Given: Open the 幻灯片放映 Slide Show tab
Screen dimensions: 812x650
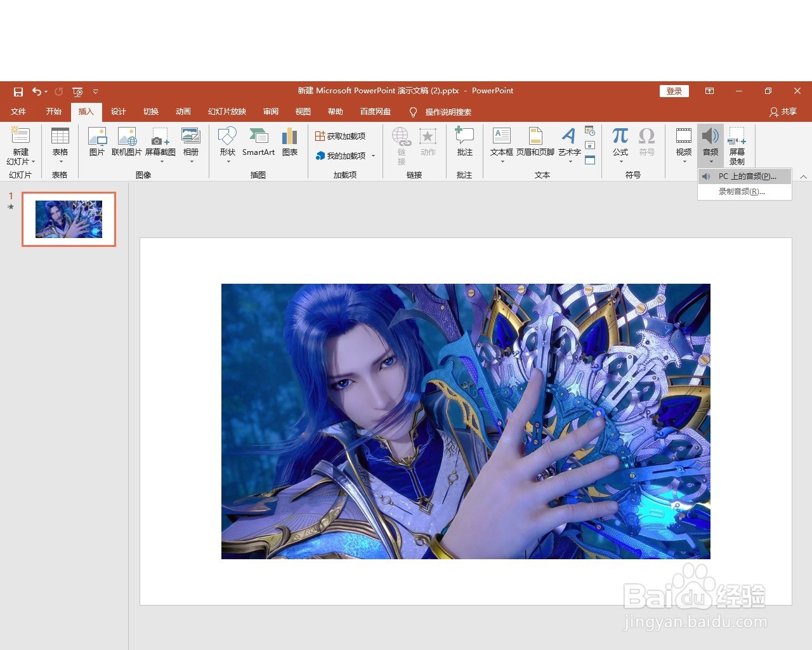Looking at the screenshot, I should 227,112.
